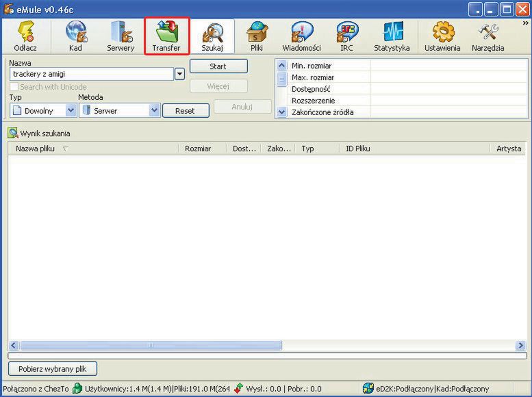Screen dimensions: 532x397
Task: Click Min. rozmiar filter row
Action: (x=407, y=66)
